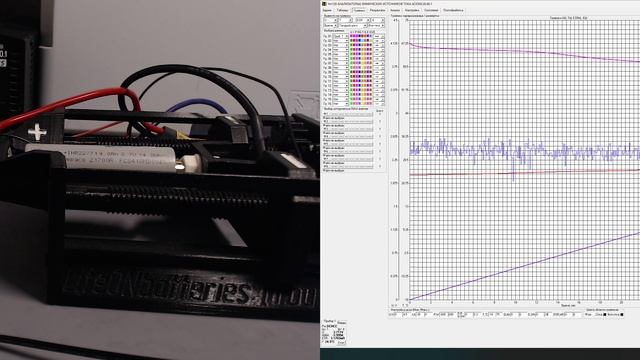Select the Пробник 1 tab at bottom left
The height and width of the screenshot is (360, 640).
click(x=329, y=321)
